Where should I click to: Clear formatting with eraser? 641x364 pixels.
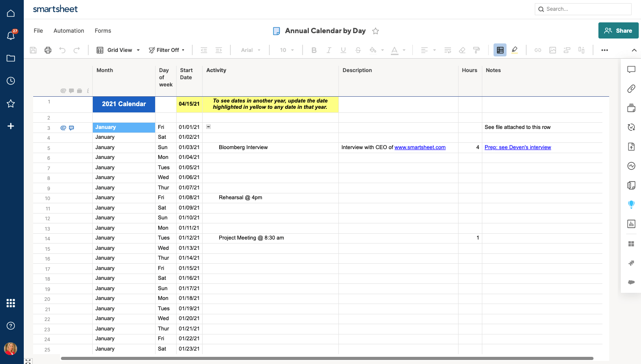[x=462, y=50]
